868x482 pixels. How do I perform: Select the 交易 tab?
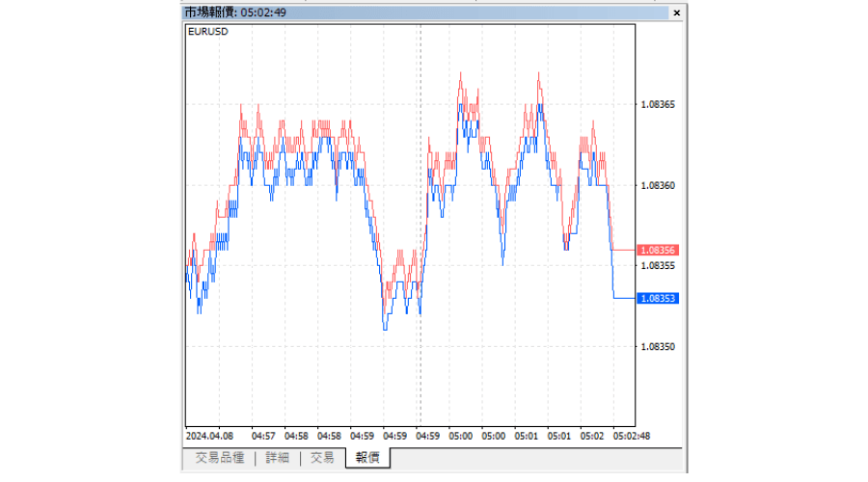(322, 458)
